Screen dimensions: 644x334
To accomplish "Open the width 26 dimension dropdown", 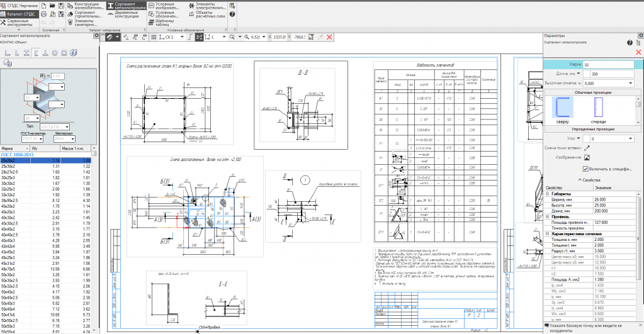I will click(x=37, y=118).
